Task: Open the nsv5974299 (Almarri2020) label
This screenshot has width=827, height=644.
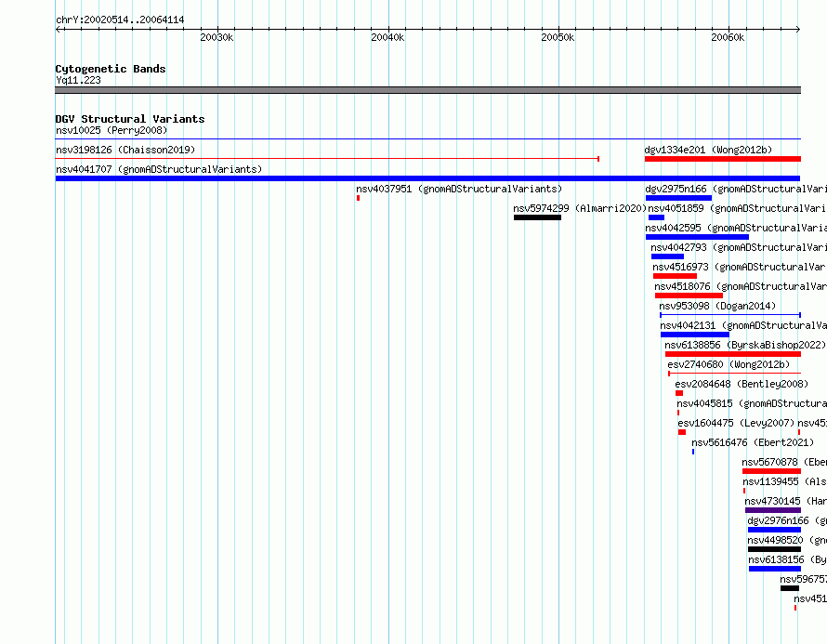Action: (580, 208)
